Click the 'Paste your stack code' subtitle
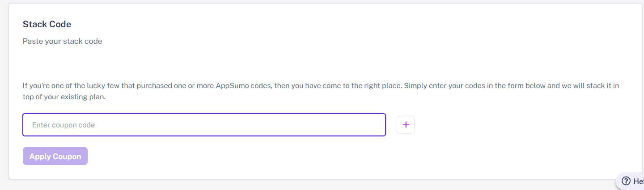This screenshot has width=644, height=190. [63, 41]
